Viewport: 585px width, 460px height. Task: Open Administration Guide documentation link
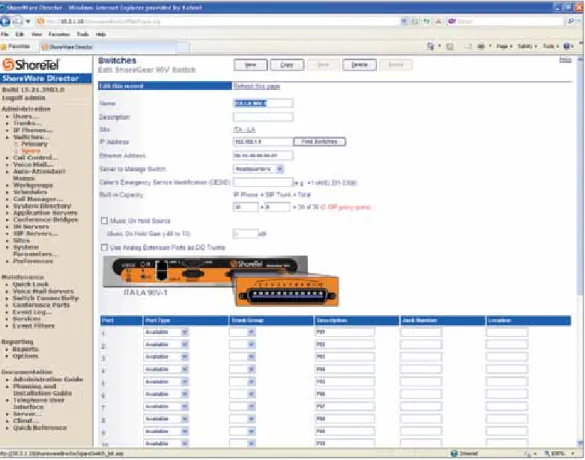click(x=48, y=379)
